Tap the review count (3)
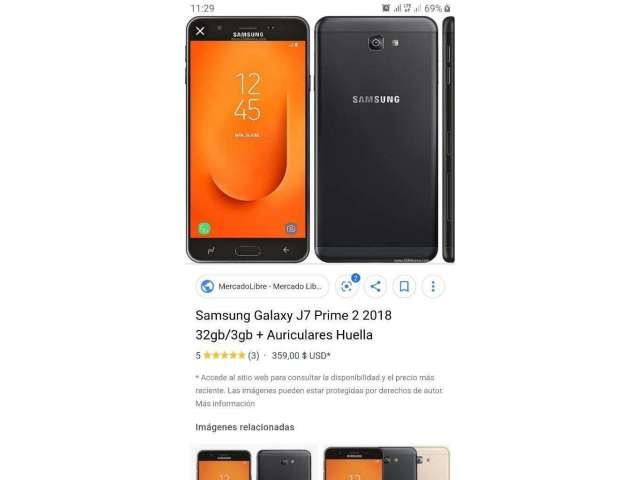Screen dimensions: 640x480 click(x=253, y=356)
